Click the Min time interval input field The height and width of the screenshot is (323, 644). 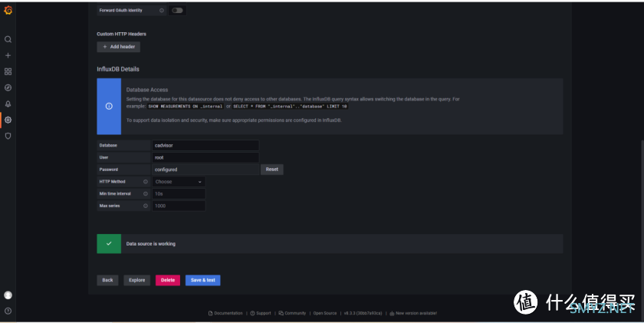pyautogui.click(x=179, y=193)
